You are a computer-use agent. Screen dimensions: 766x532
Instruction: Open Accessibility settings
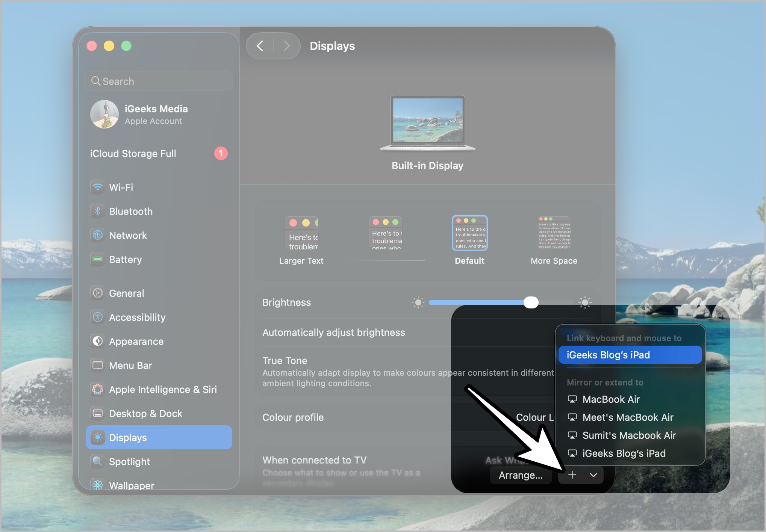tap(137, 317)
